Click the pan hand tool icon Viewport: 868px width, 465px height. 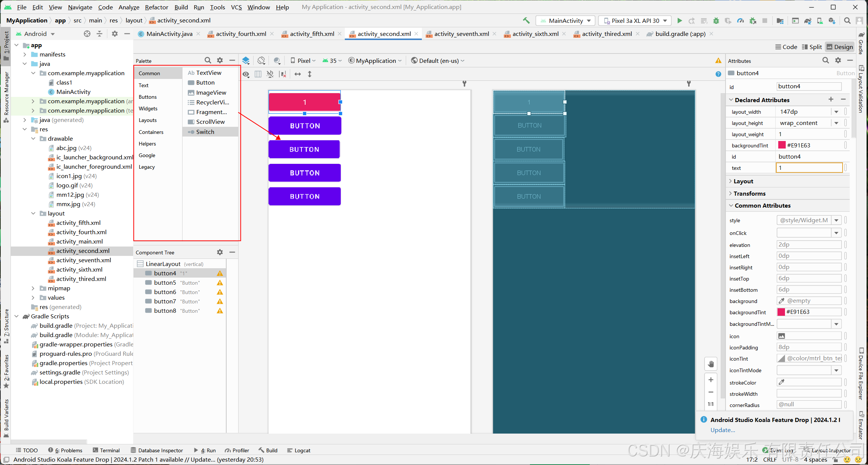pos(711,364)
